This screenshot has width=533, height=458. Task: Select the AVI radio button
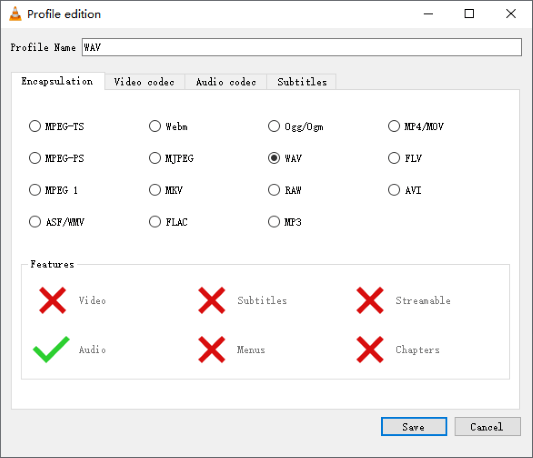coord(405,190)
